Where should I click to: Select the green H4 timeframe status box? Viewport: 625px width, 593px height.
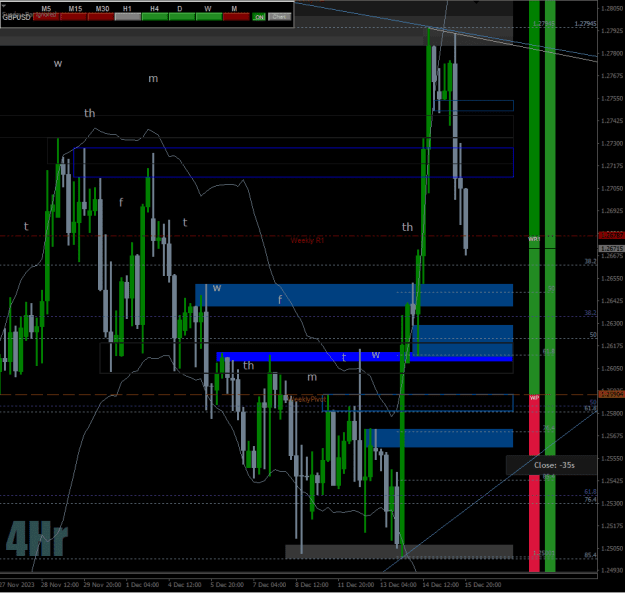tap(155, 17)
